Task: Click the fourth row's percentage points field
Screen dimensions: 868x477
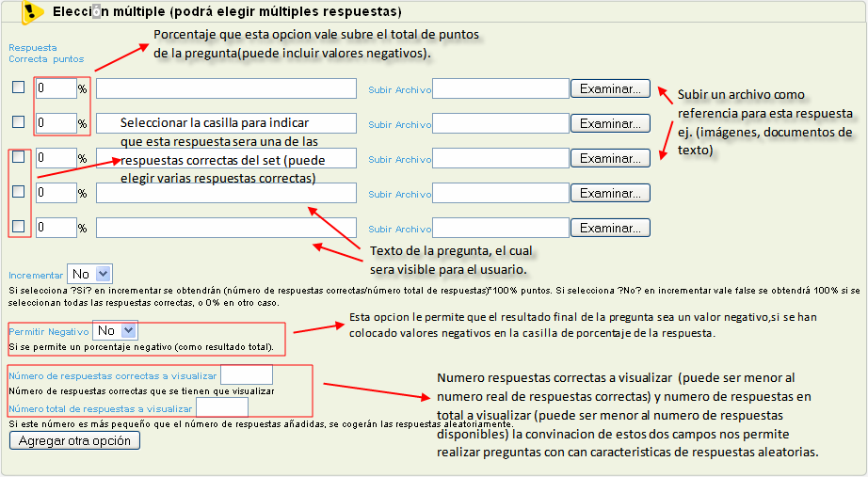Action: [x=56, y=193]
